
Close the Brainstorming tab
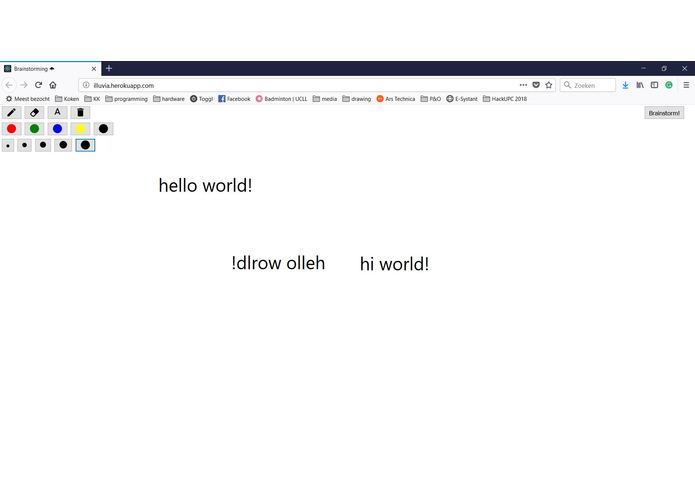coord(94,69)
